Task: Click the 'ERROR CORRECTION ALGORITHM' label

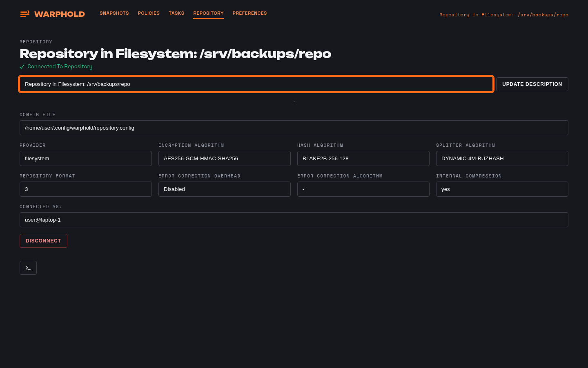Action: [x=340, y=176]
